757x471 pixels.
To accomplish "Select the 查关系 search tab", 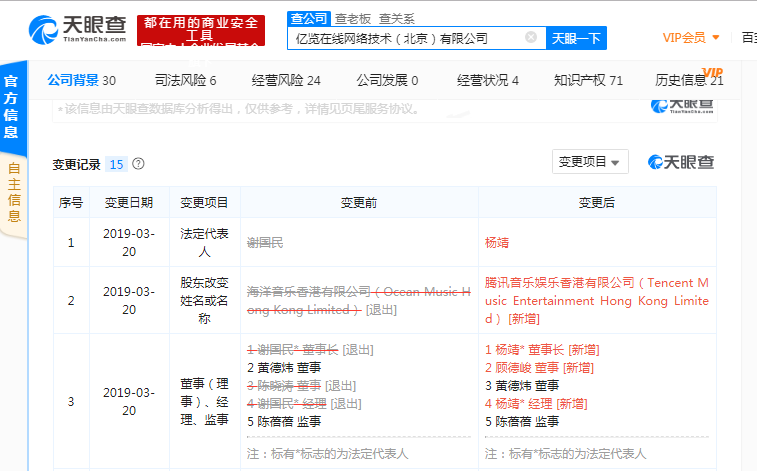I will [397, 19].
